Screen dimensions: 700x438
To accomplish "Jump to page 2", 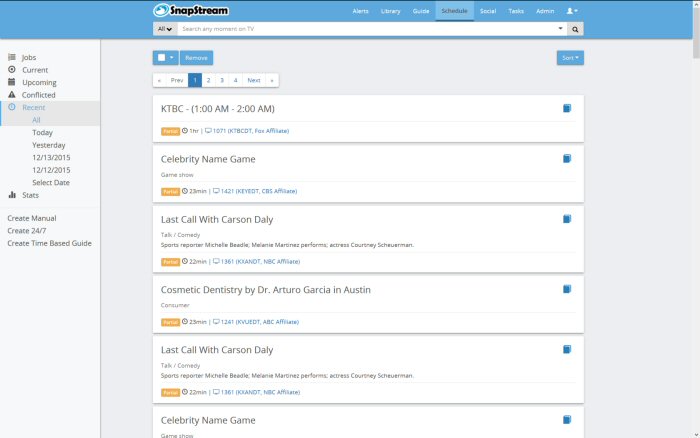I will (208, 80).
